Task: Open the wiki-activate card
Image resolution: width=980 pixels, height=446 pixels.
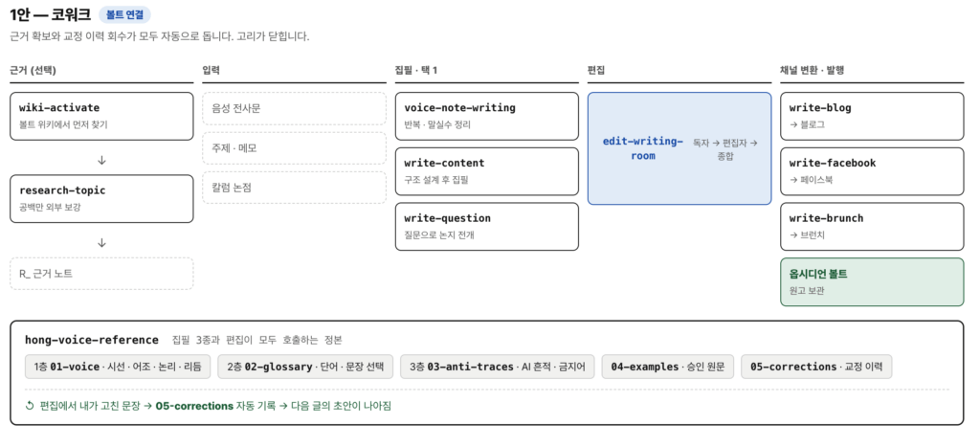Action: (101, 116)
